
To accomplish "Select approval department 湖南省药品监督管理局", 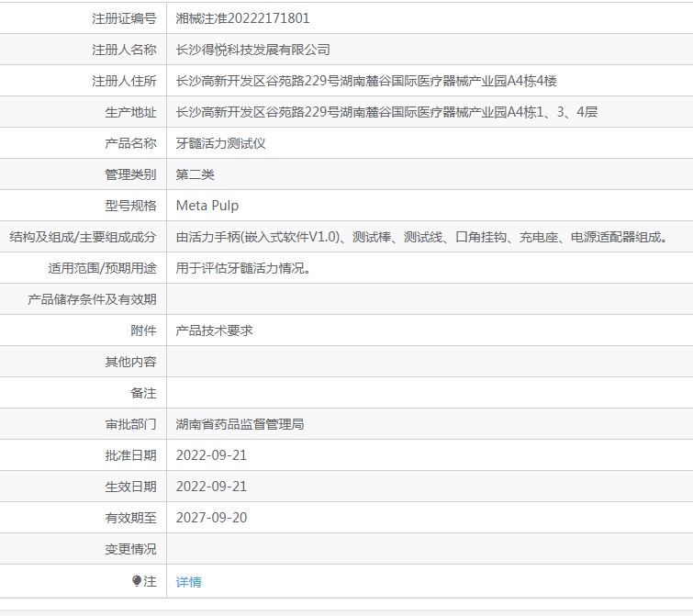I will click(x=240, y=424).
